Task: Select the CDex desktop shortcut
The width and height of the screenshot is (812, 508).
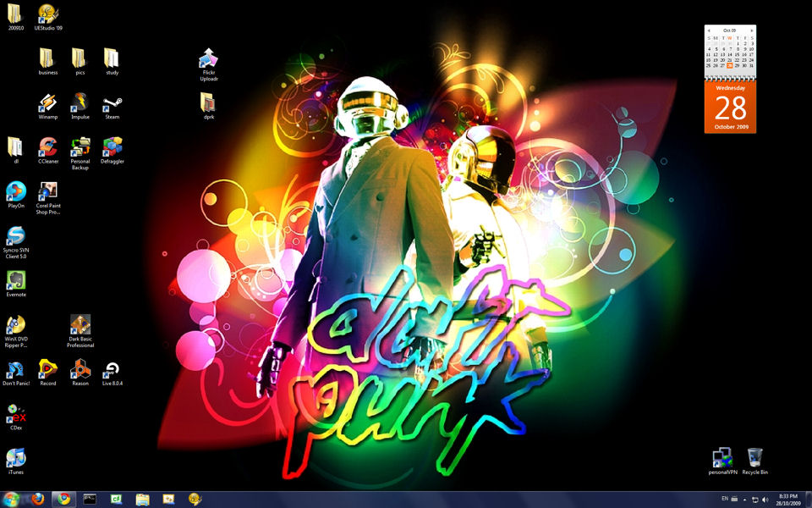Action: [x=15, y=417]
